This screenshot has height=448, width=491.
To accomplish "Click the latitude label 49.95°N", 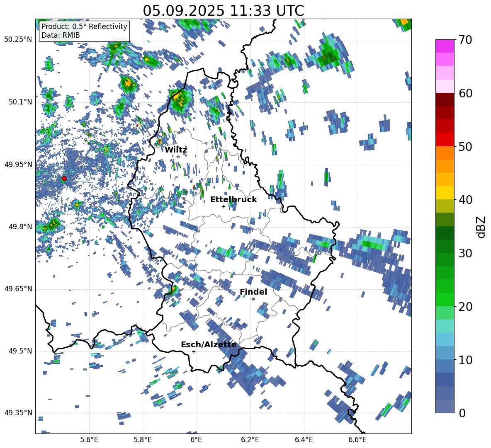I will tap(18, 165).
